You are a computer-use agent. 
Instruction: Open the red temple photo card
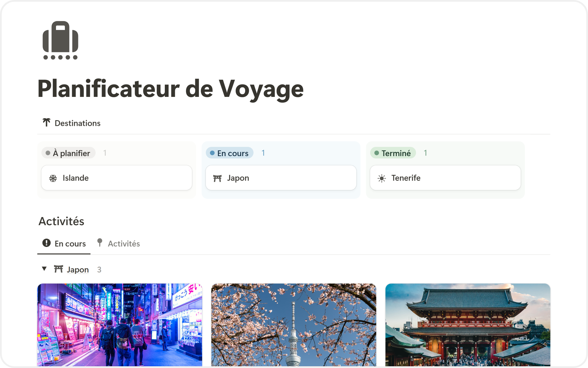coord(468,325)
